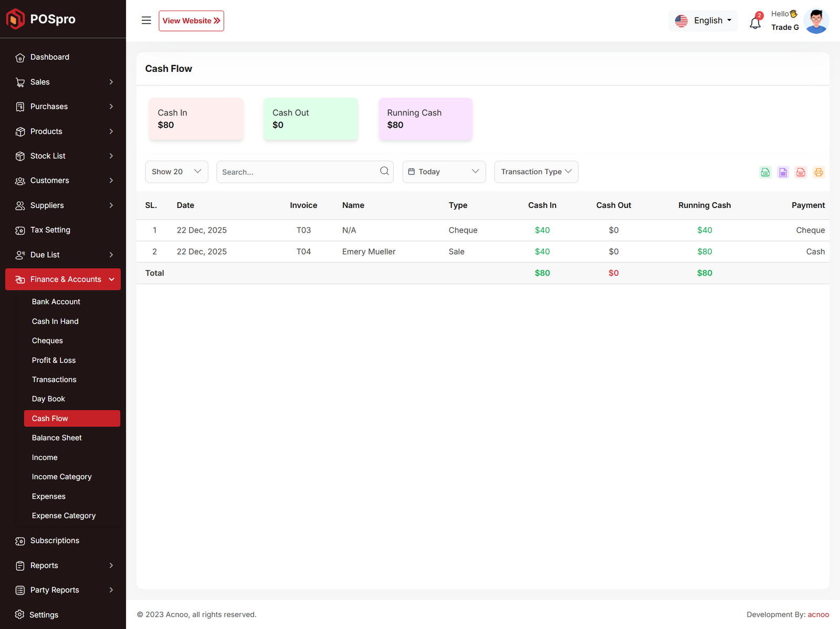This screenshot has height=629, width=840.
Task: Follow the acnoo developer link
Action: point(818,614)
